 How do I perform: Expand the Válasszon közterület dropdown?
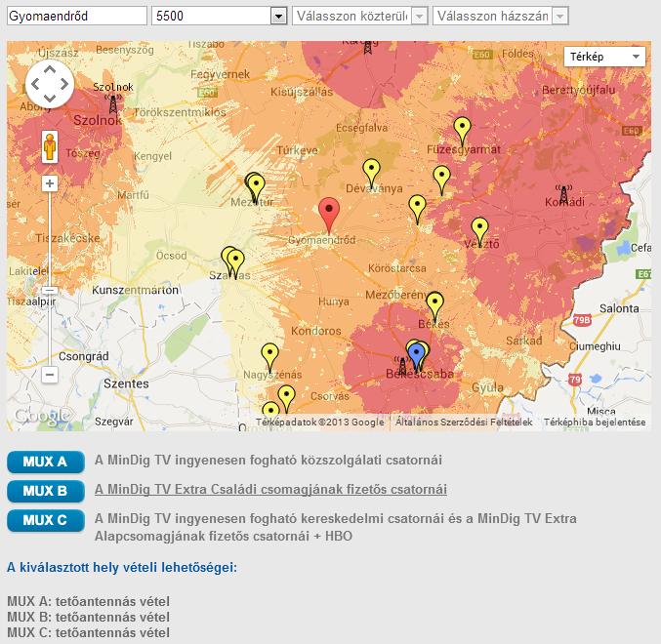(x=360, y=16)
